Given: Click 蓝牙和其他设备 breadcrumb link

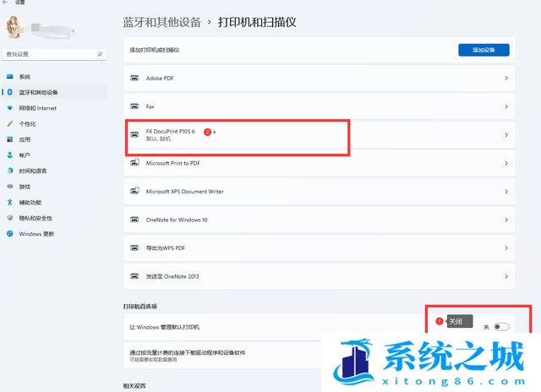Looking at the screenshot, I should (161, 23).
